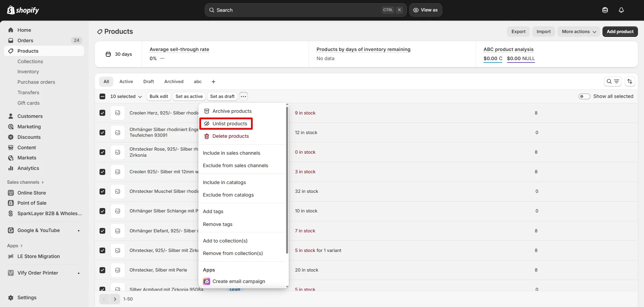Open the sort icon above the product list
Image resolution: width=644 pixels, height=307 pixels.
click(x=631, y=81)
